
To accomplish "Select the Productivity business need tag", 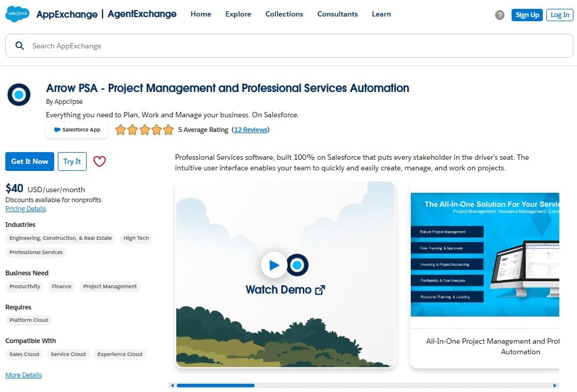I will pyautogui.click(x=25, y=286).
